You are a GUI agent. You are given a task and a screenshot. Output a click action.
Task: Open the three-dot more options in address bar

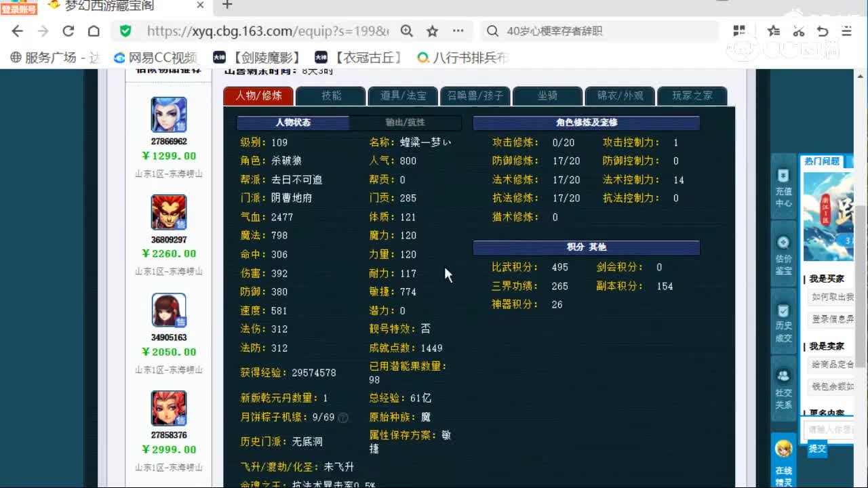click(x=458, y=31)
